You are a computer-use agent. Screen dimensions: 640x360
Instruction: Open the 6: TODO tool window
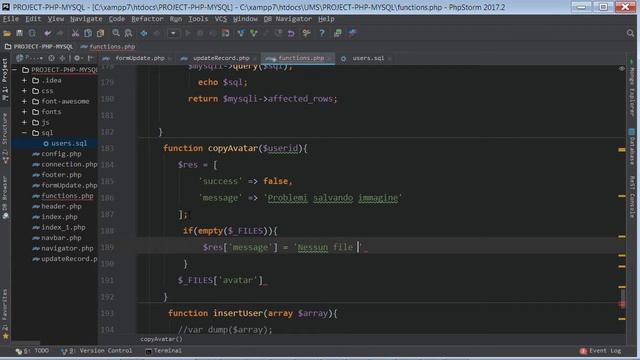point(32,351)
